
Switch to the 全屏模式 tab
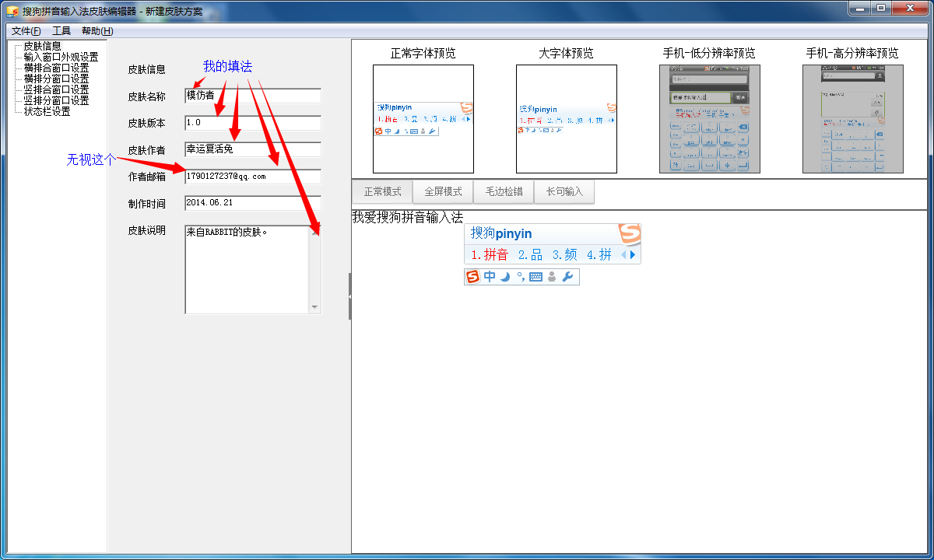(x=444, y=192)
